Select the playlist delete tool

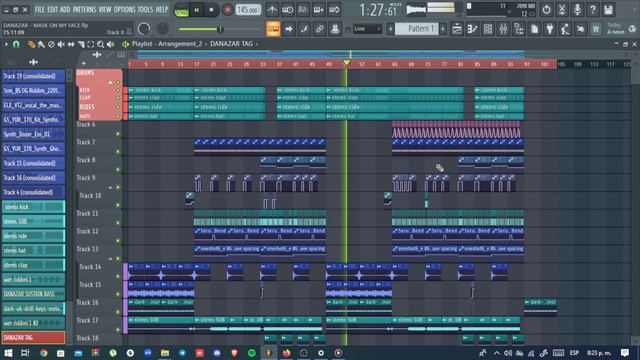tap(51, 44)
